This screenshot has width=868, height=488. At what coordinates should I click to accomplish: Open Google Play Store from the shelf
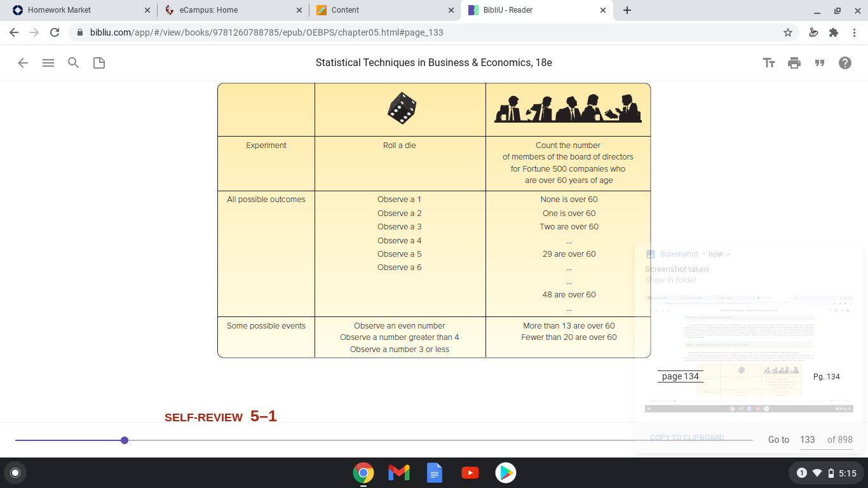(x=506, y=473)
